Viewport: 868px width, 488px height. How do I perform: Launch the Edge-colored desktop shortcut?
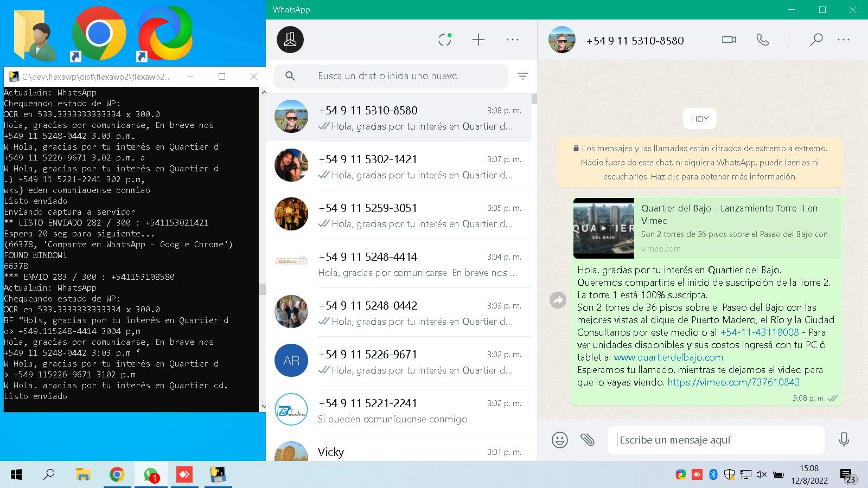click(165, 34)
